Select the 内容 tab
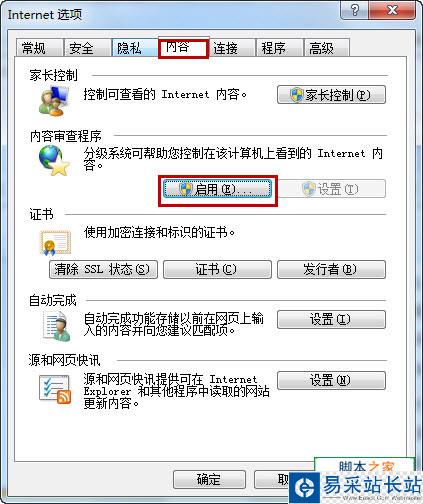Screen dimensions: 423x504 [x=183, y=48]
